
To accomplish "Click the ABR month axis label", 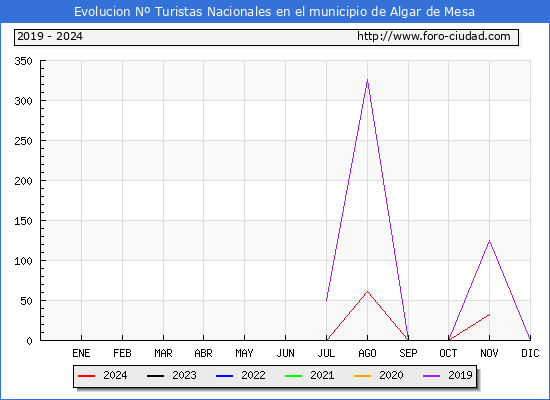I will (x=203, y=353).
